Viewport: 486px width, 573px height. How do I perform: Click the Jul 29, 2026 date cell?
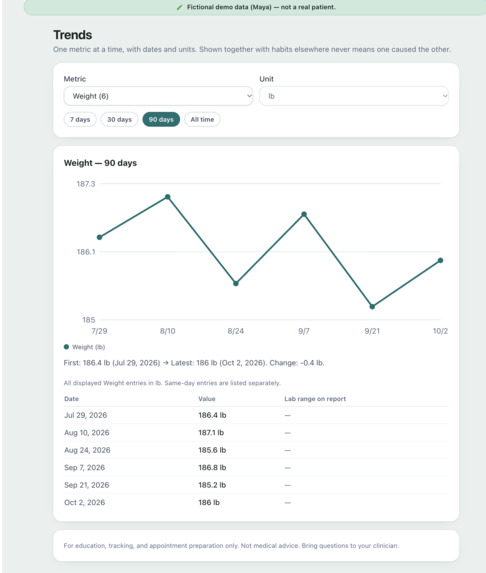tap(86, 415)
